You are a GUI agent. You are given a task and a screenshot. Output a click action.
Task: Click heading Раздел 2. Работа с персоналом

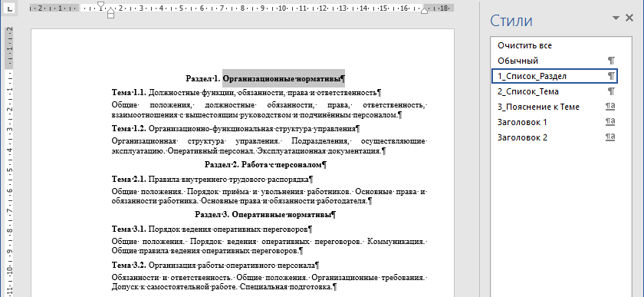[265, 165]
